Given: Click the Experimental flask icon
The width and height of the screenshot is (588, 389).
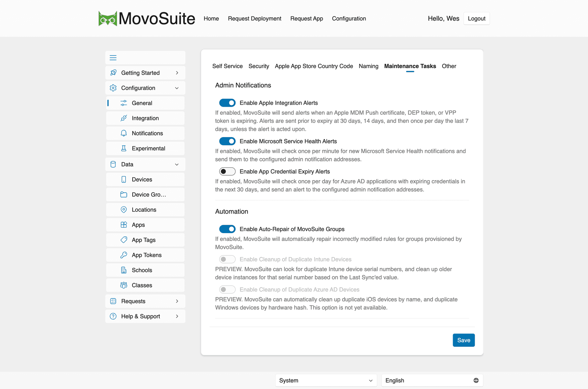Looking at the screenshot, I should click(124, 148).
